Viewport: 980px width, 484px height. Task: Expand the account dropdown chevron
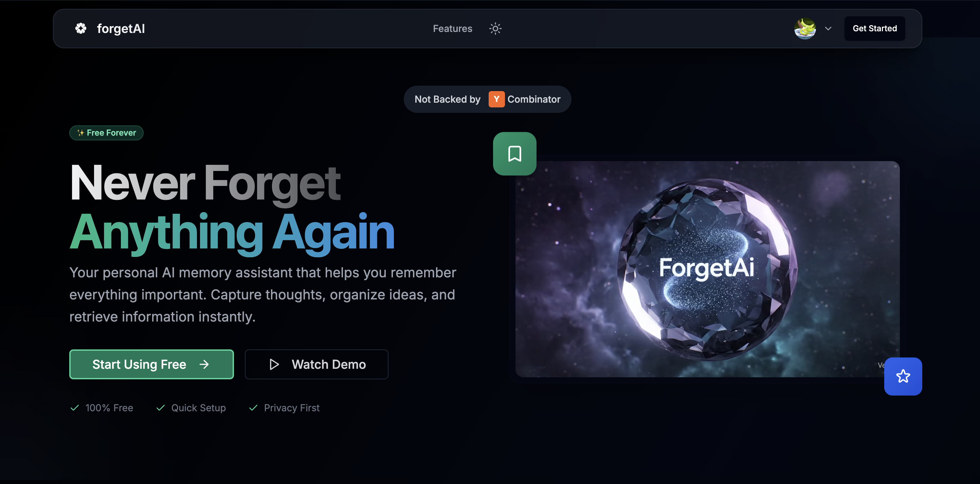point(828,29)
